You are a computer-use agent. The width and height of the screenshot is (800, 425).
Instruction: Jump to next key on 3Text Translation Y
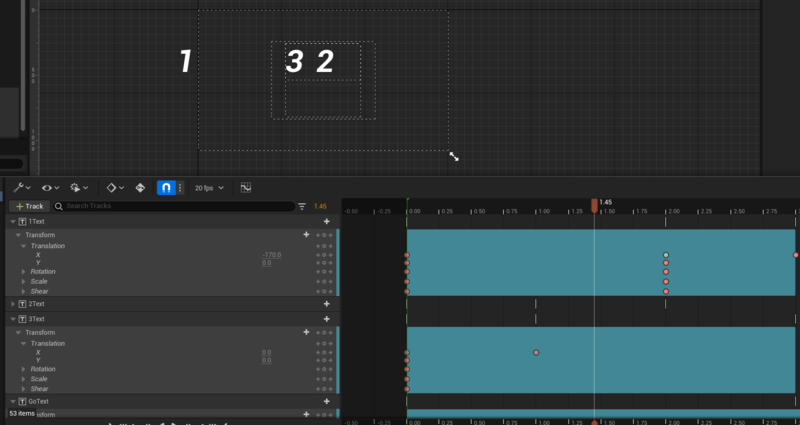(331, 360)
